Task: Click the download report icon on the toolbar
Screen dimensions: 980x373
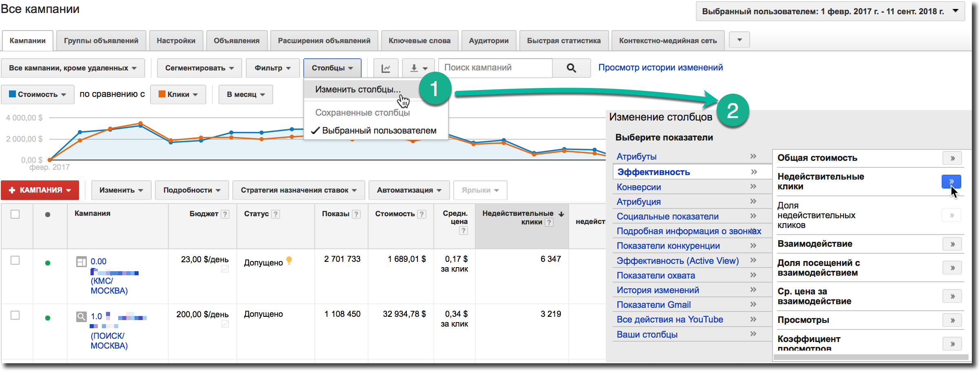Action: tap(415, 68)
